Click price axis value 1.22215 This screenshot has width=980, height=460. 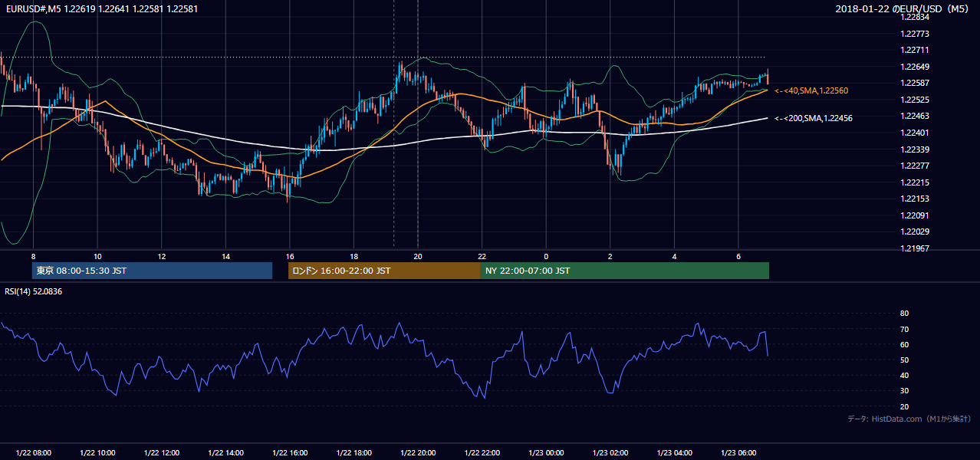pyautogui.click(x=915, y=182)
